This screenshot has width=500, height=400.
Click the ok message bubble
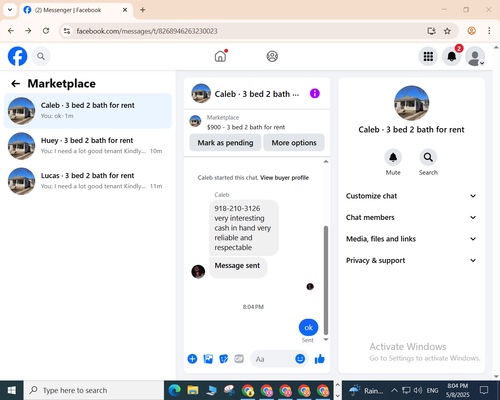point(308,327)
